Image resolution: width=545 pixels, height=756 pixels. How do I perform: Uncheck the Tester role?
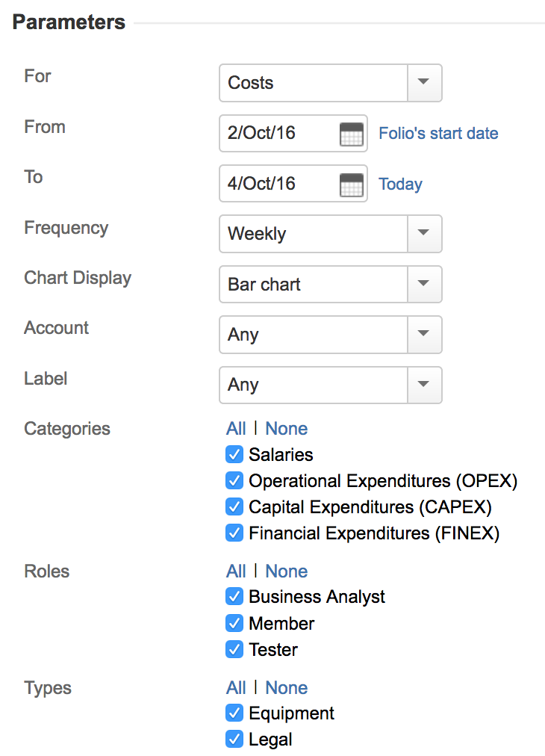pyautogui.click(x=234, y=649)
